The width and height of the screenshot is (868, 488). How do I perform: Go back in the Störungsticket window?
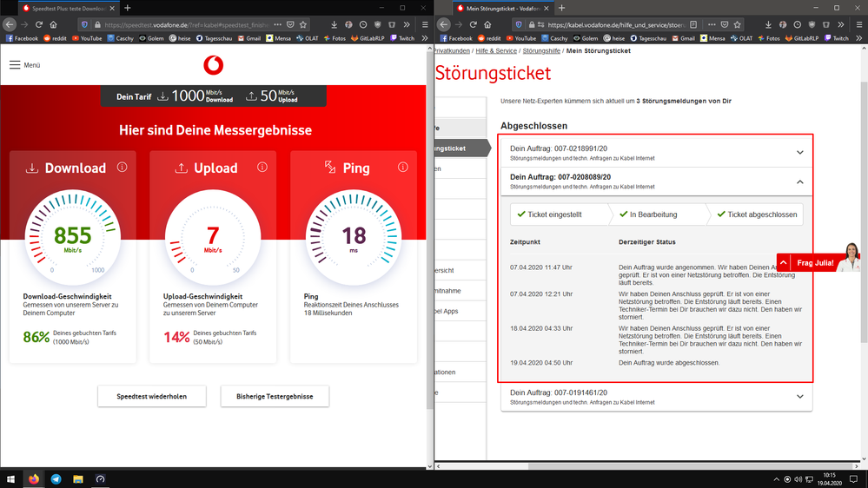[x=443, y=24]
